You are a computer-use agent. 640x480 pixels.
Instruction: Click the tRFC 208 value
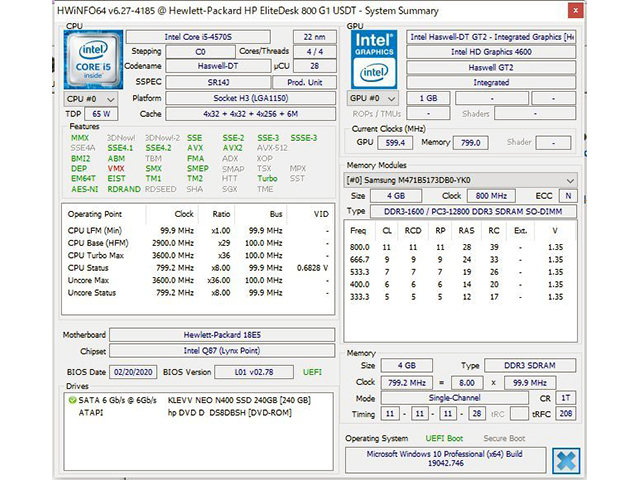pos(565,413)
